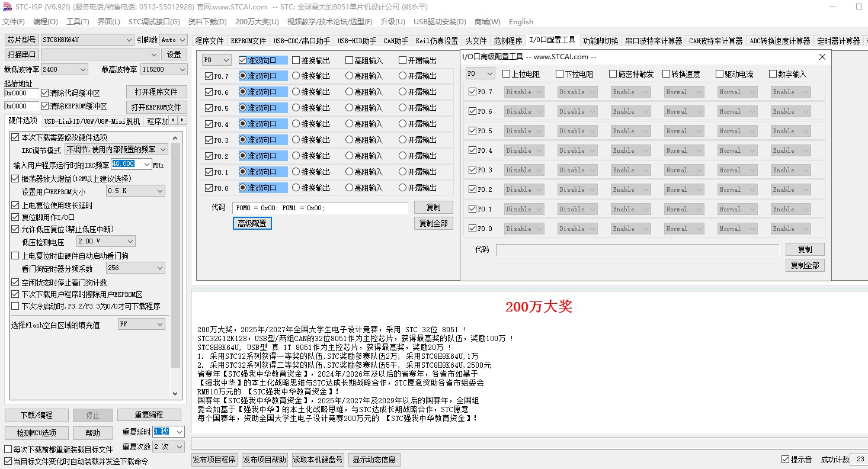Open P0.7 上拉电阻 Disable dropdown in dialog

coord(524,92)
